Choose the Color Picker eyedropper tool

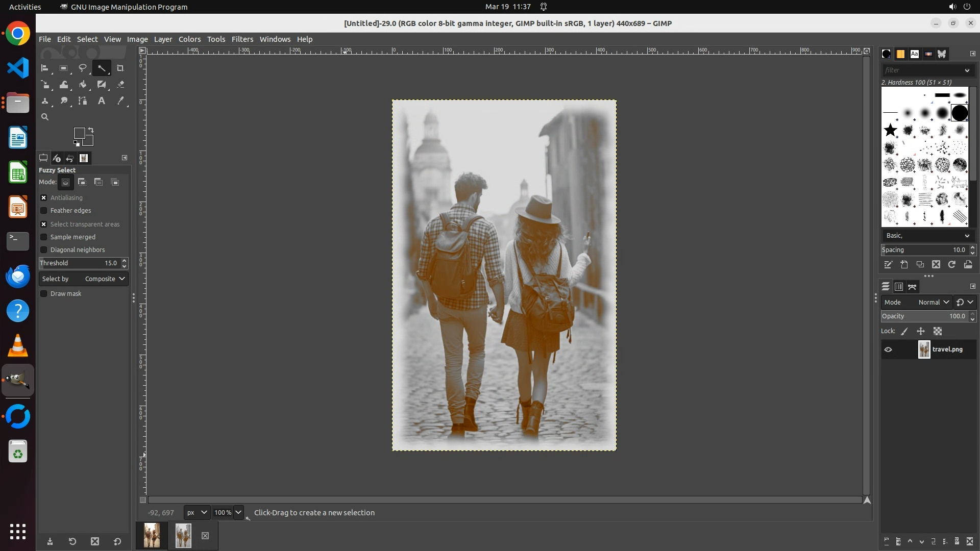tap(120, 101)
